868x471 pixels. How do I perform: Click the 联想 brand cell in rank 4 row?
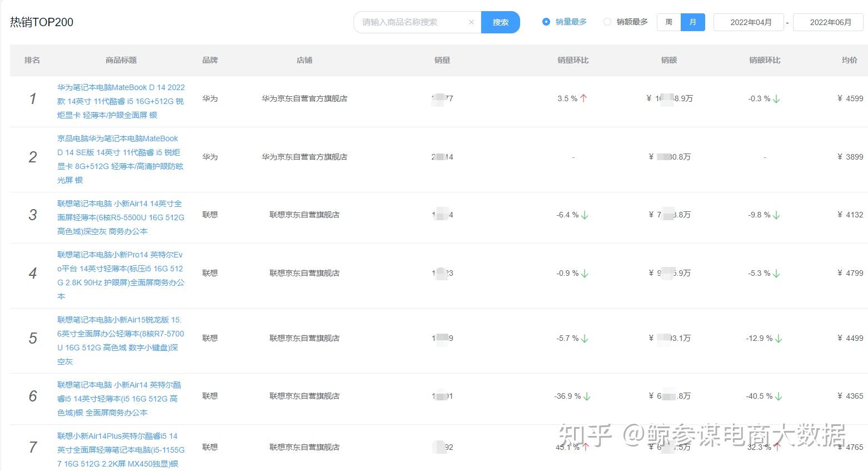coord(210,273)
